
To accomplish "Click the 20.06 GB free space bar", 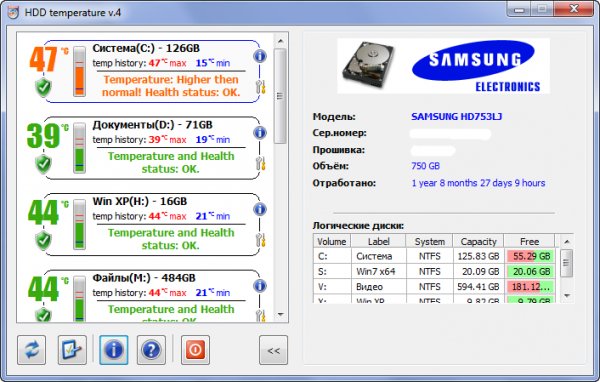I will 531,271.
